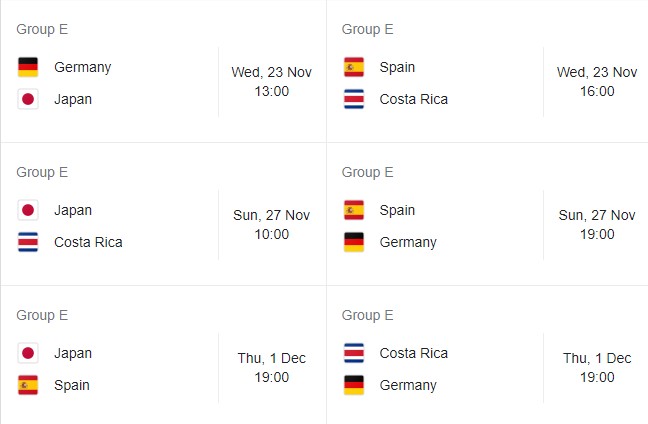Click Germany flag in Germany vs Japan match
Image resolution: width=648 pixels, height=424 pixels.
pyautogui.click(x=28, y=67)
